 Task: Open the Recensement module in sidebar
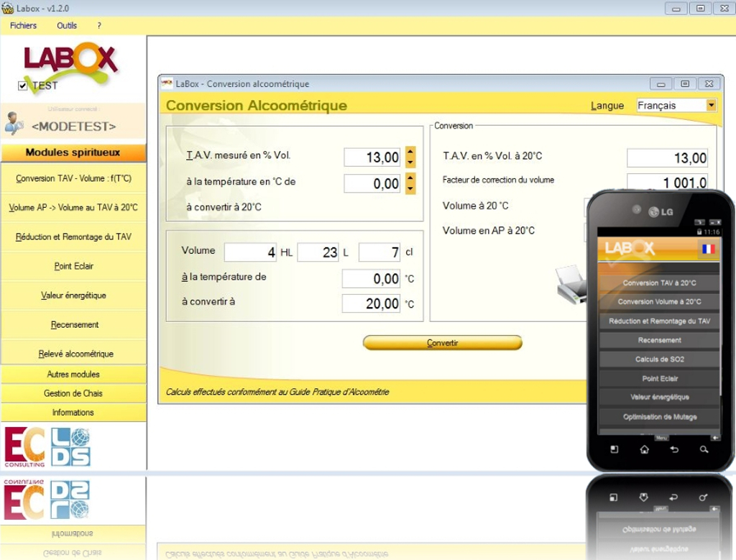coord(73,324)
